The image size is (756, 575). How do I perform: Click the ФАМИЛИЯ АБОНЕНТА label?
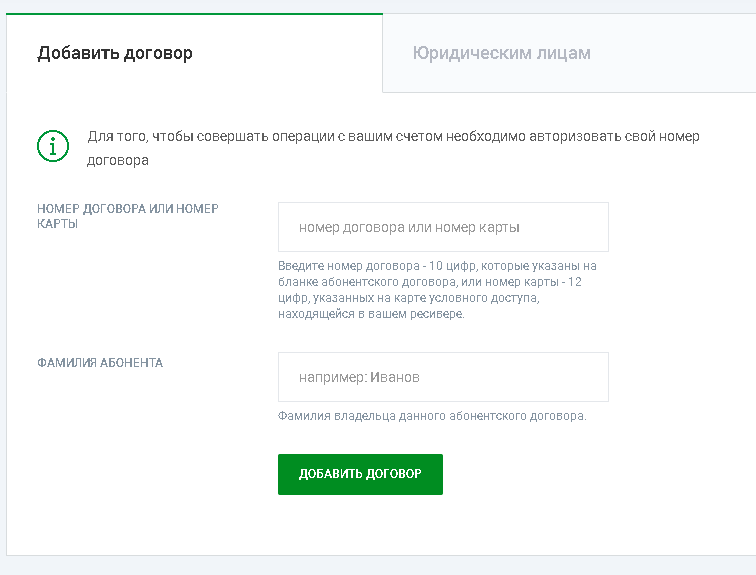[100, 362]
